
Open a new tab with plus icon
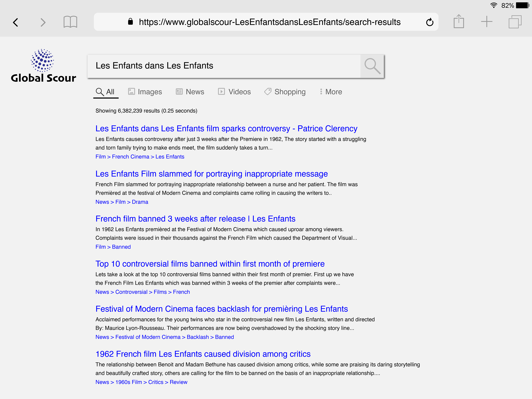[487, 22]
